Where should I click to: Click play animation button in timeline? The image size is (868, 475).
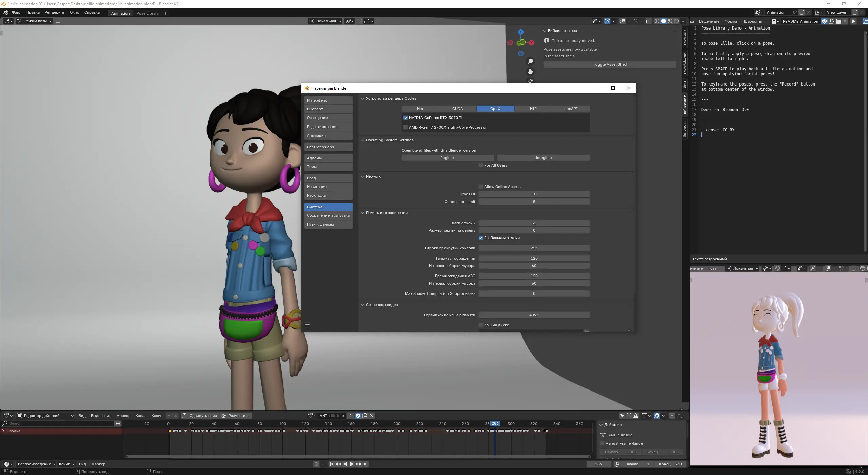(x=352, y=464)
